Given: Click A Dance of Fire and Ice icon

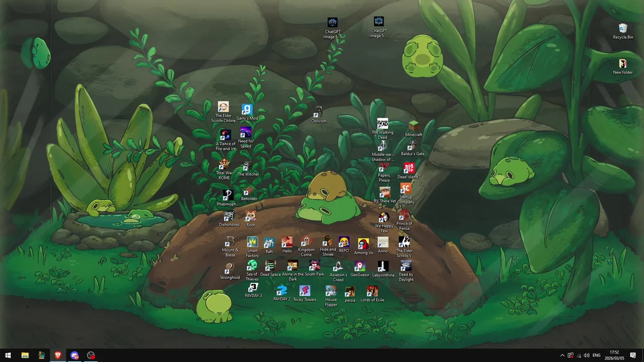Looking at the screenshot, I should 225,140.
